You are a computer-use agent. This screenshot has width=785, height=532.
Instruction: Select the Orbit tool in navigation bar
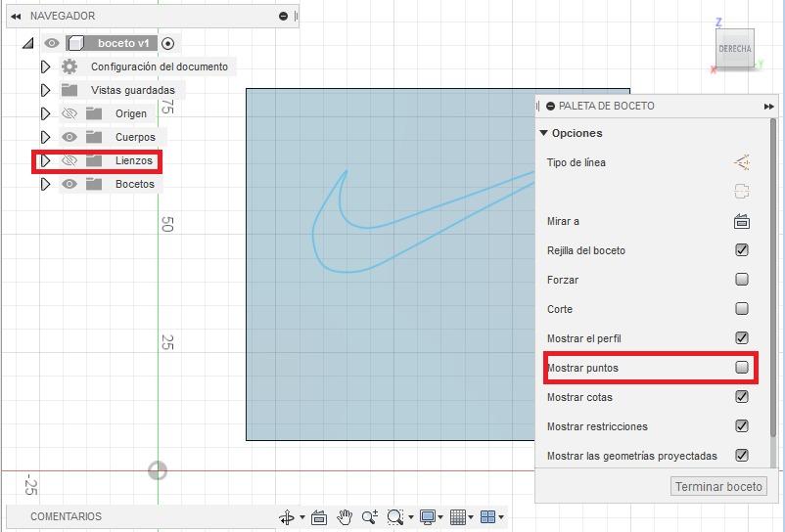pyautogui.click(x=288, y=517)
